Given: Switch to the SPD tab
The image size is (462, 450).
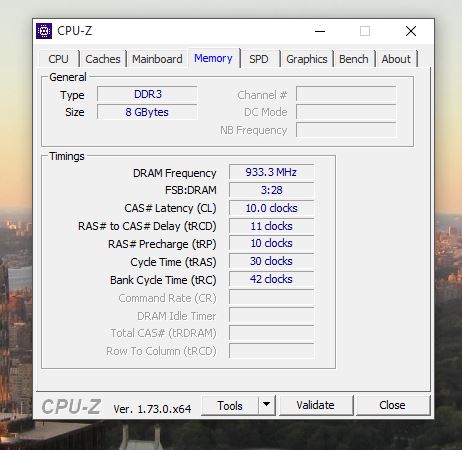Looking at the screenshot, I should [259, 59].
